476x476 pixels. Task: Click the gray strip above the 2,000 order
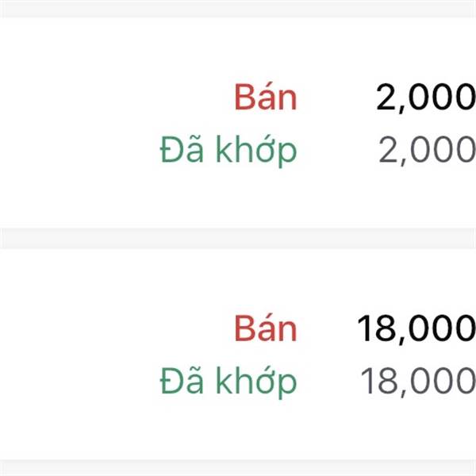pyautogui.click(x=238, y=8)
